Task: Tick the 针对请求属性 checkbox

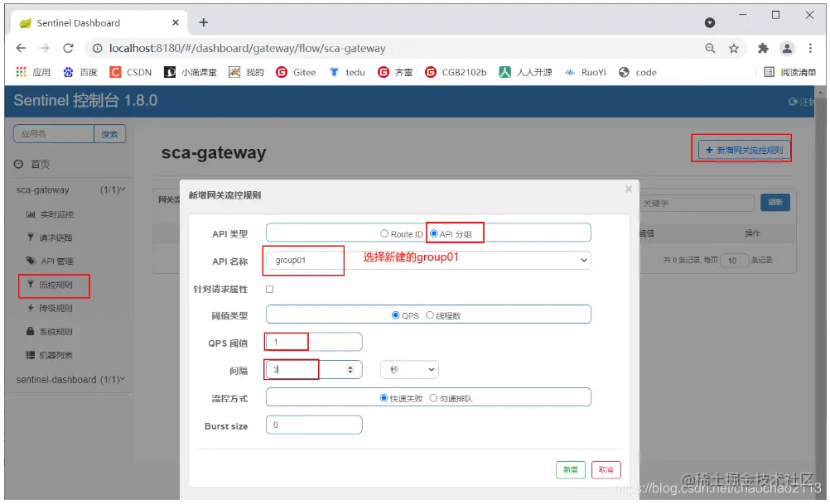Action: (x=269, y=290)
